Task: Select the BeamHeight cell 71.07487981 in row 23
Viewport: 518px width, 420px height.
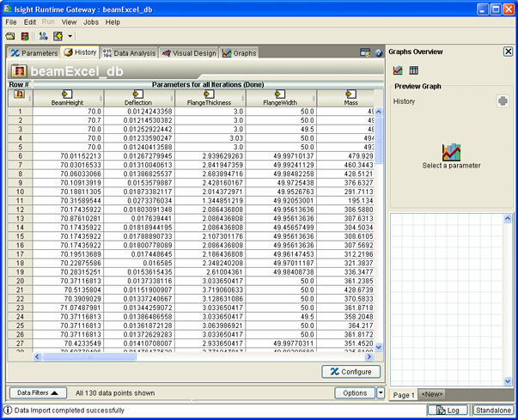Action: point(68,307)
